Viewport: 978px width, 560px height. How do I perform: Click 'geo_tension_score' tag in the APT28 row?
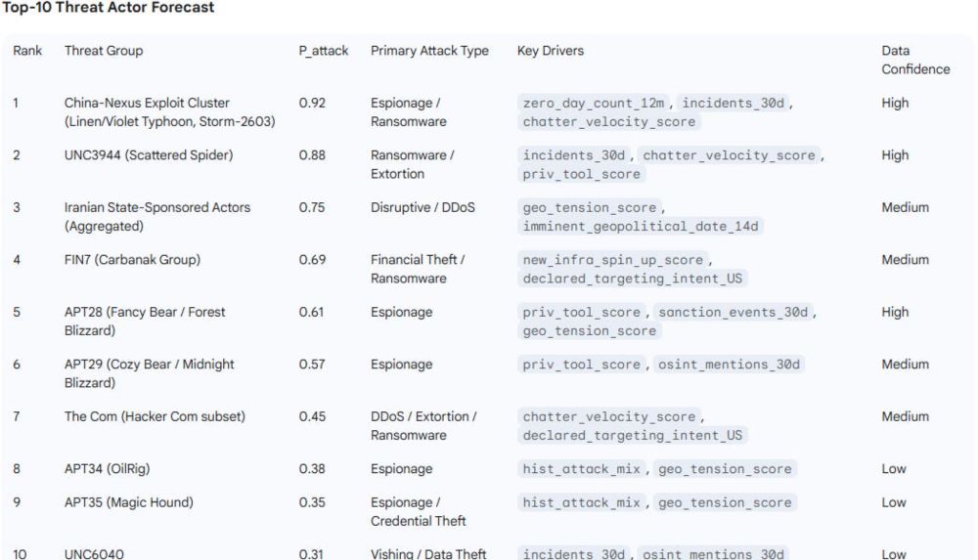pos(590,331)
